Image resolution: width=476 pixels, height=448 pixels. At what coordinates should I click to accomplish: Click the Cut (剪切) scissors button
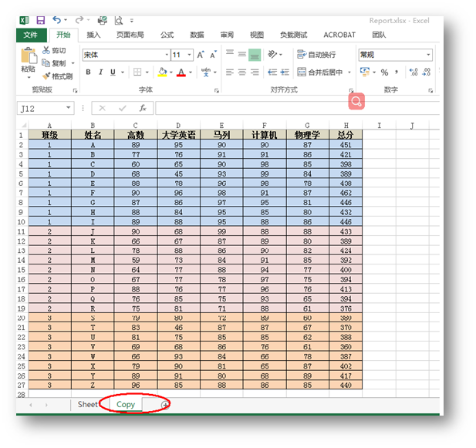56,50
